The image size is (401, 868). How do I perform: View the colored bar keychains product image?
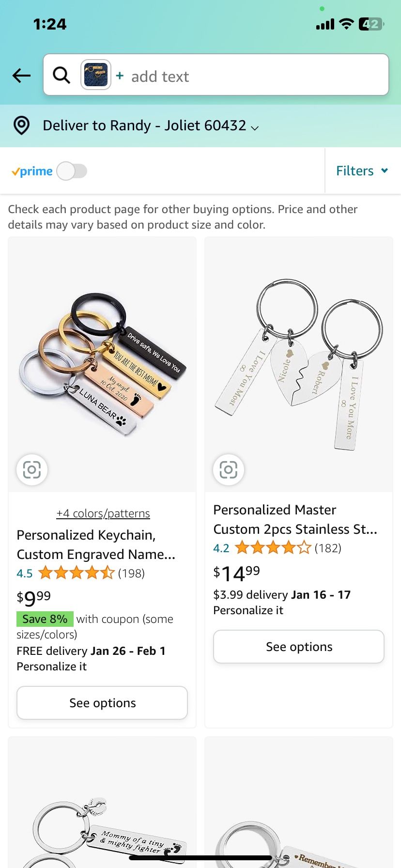click(102, 368)
